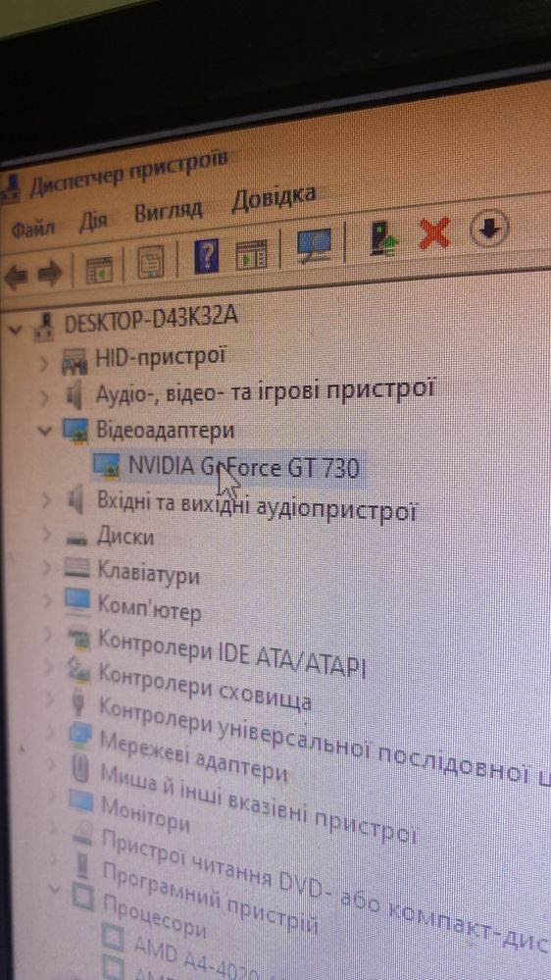
Task: Click the action pane toolbar icon
Action: (251, 254)
